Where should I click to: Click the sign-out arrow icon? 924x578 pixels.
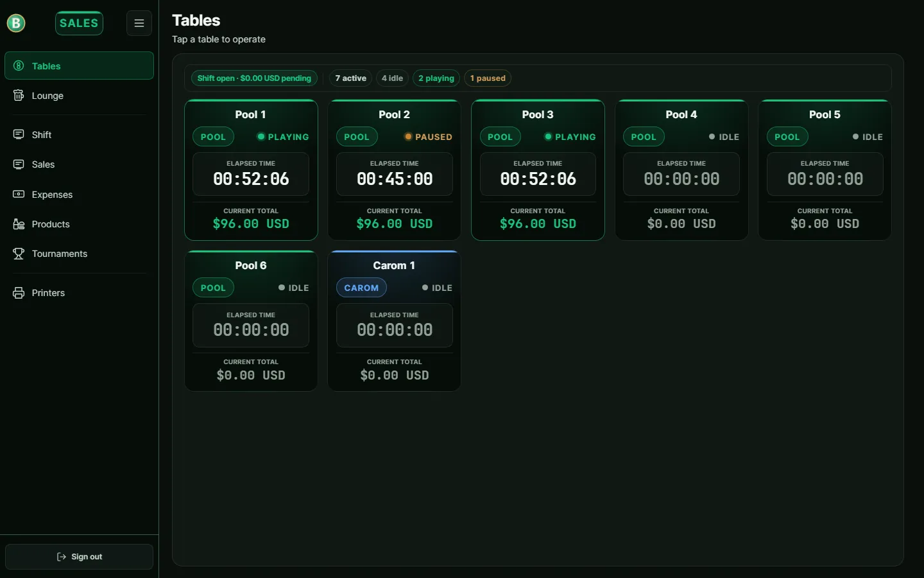tap(62, 557)
